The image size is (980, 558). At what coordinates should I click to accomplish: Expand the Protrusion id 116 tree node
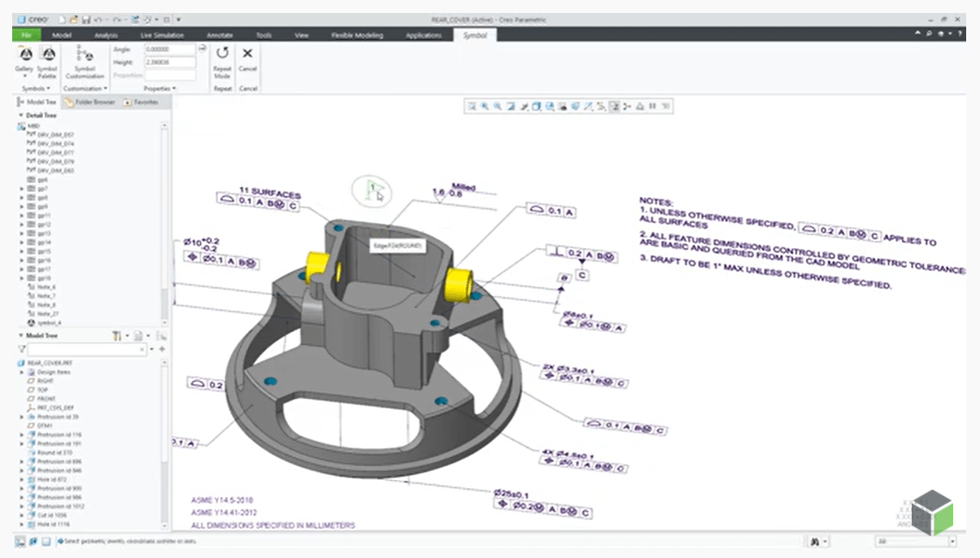(x=21, y=434)
